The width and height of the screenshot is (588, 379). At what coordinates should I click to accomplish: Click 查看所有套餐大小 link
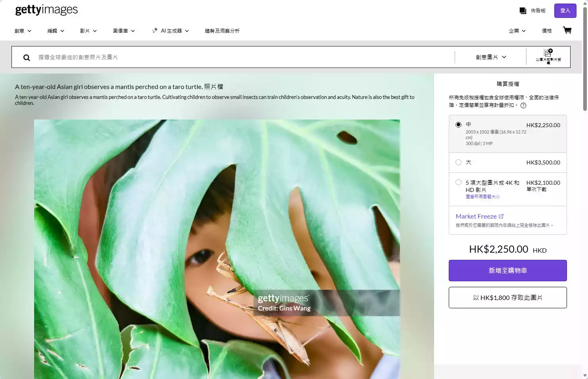[x=482, y=197]
